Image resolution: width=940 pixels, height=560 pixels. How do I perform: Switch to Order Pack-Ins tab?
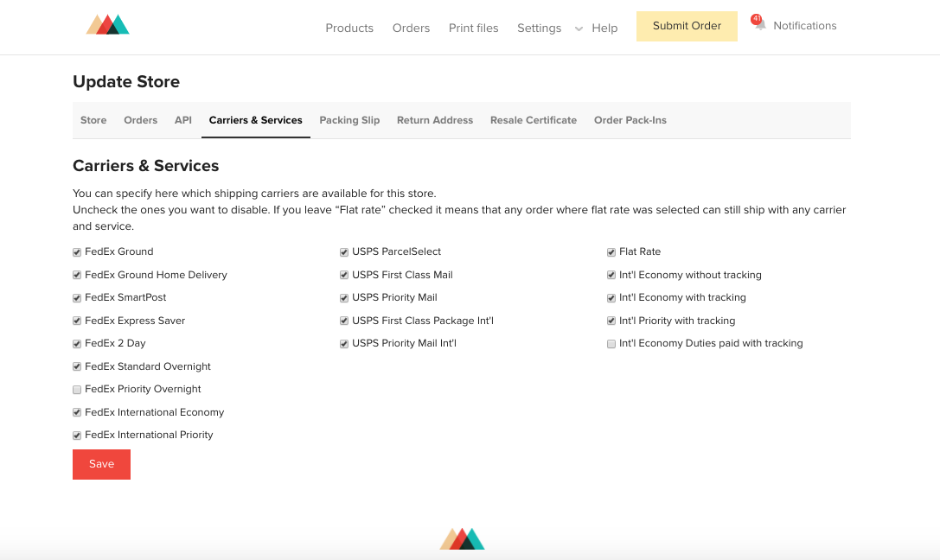point(630,120)
